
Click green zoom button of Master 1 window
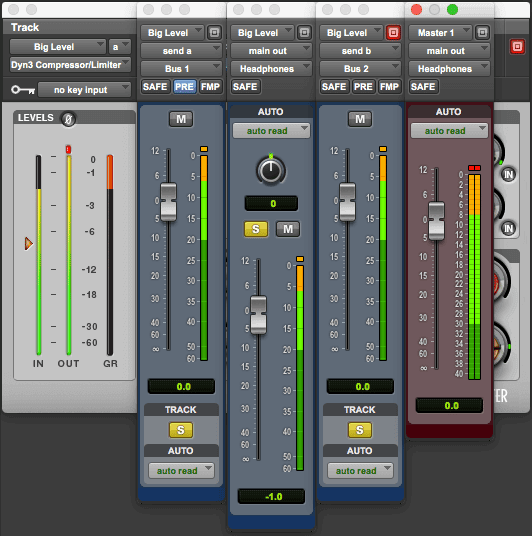click(452, 9)
